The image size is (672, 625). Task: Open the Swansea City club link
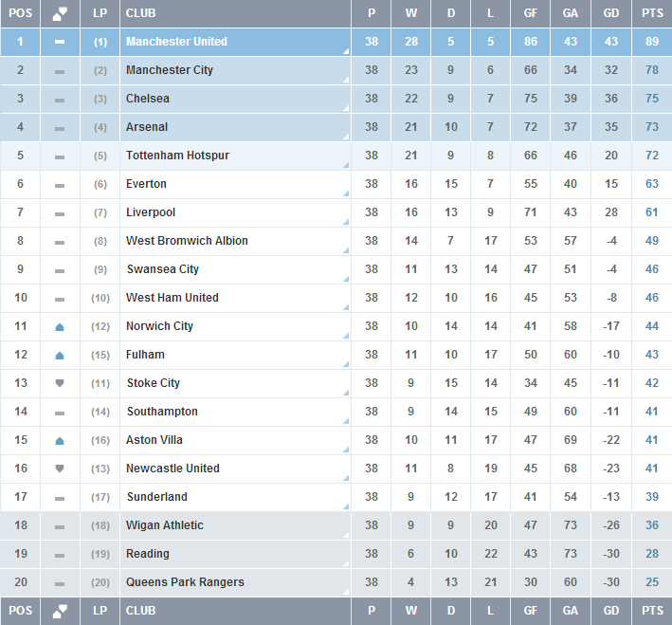click(163, 269)
